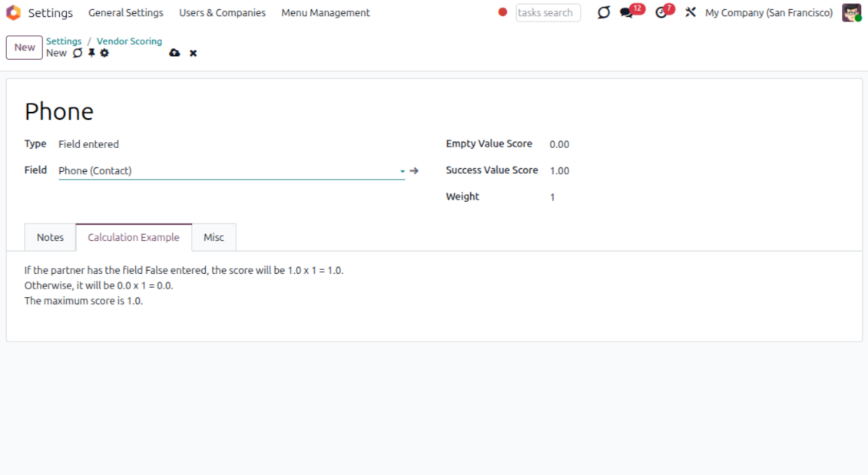Switch to the Misc tab
Viewport: 868px width, 475px height.
tap(214, 237)
